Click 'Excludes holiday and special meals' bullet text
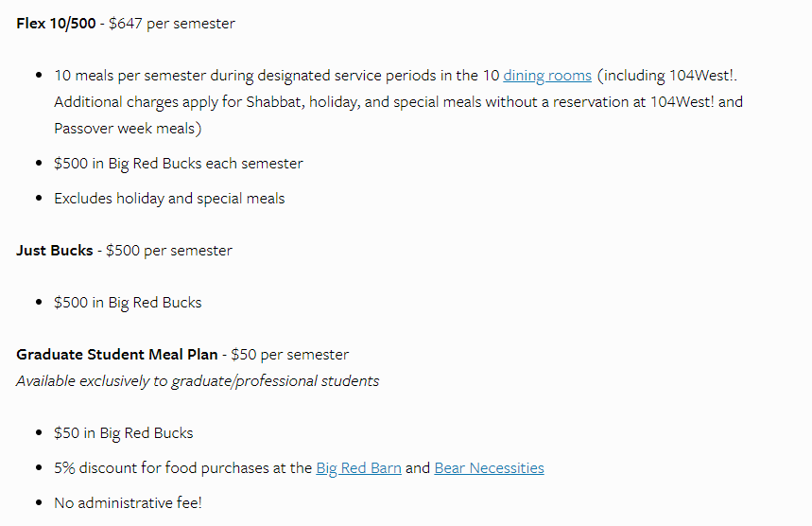The width and height of the screenshot is (812, 526). pos(169,199)
